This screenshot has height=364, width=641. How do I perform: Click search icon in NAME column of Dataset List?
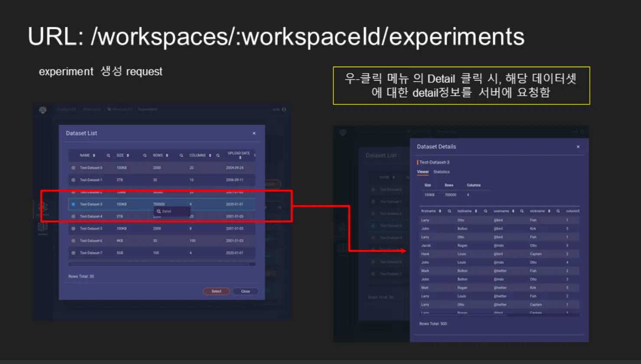(x=108, y=155)
